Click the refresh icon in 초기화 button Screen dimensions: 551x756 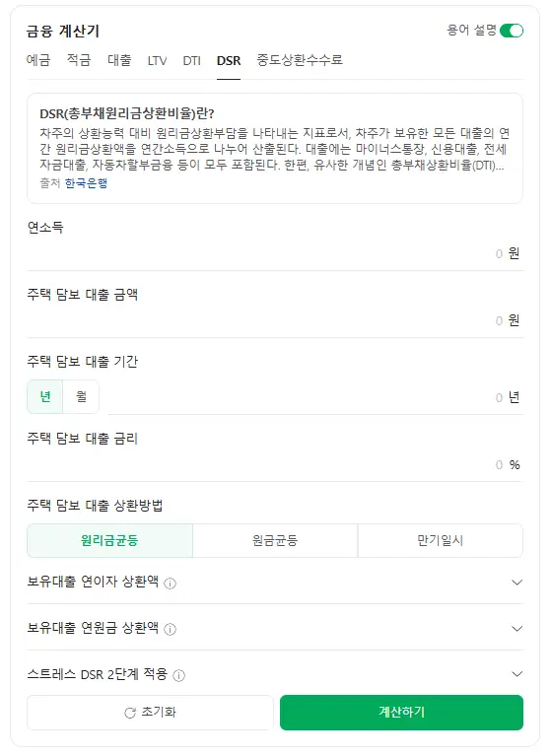[130, 713]
